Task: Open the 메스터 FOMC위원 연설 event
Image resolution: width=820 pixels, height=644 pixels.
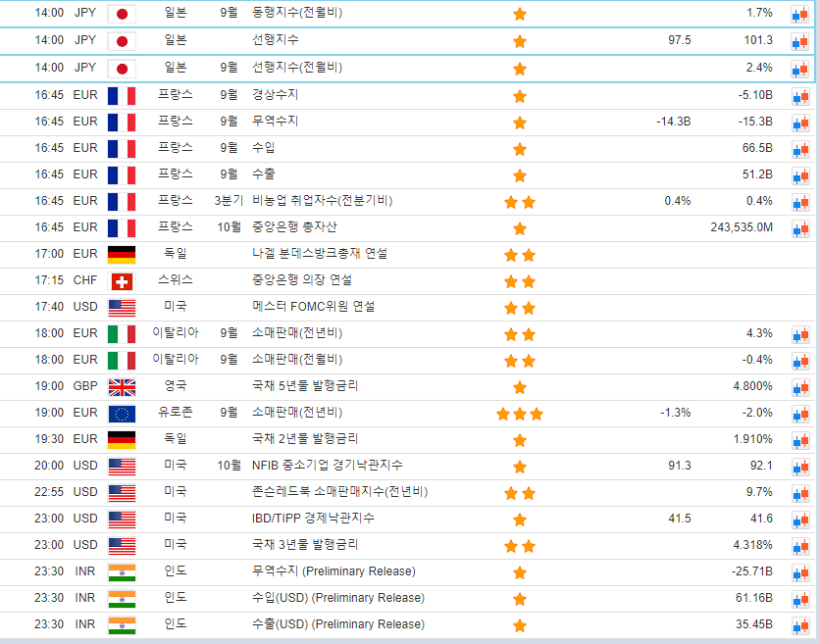Action: click(x=313, y=307)
